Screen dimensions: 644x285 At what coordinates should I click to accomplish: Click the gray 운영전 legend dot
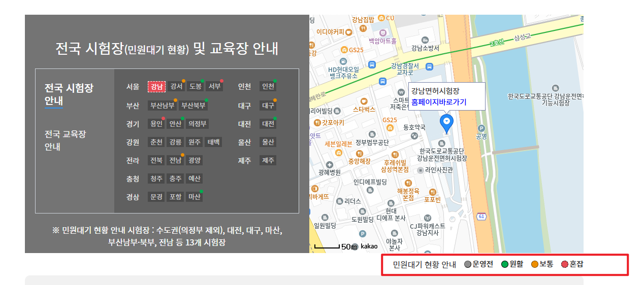[x=468, y=264]
